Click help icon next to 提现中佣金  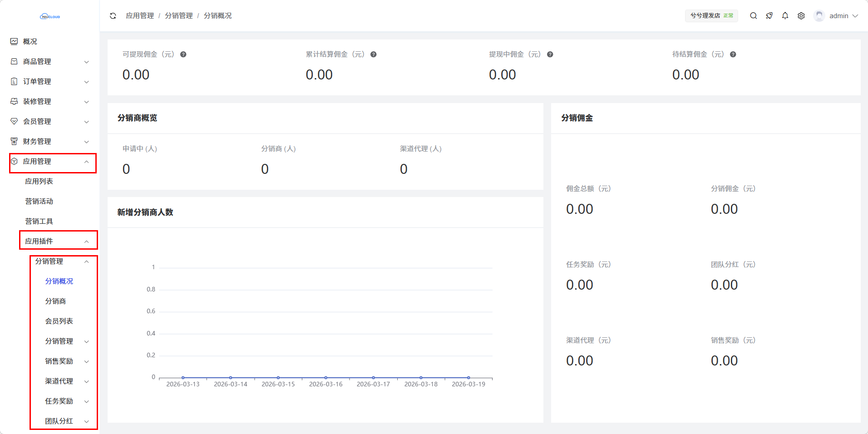pyautogui.click(x=550, y=54)
